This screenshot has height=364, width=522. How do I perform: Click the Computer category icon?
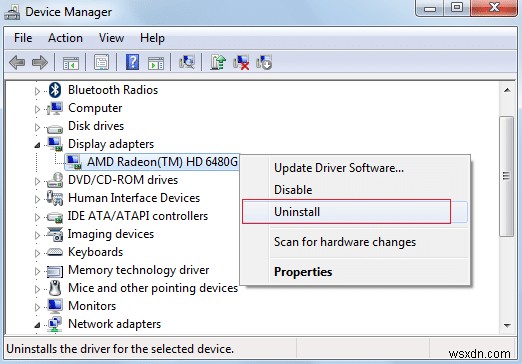pyautogui.click(x=55, y=108)
